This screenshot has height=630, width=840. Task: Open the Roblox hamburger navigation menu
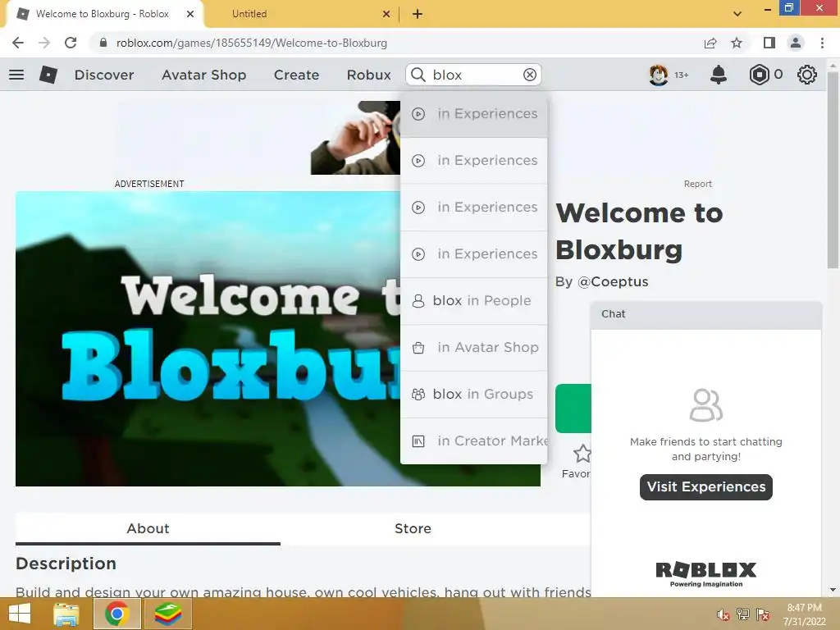[x=16, y=75]
